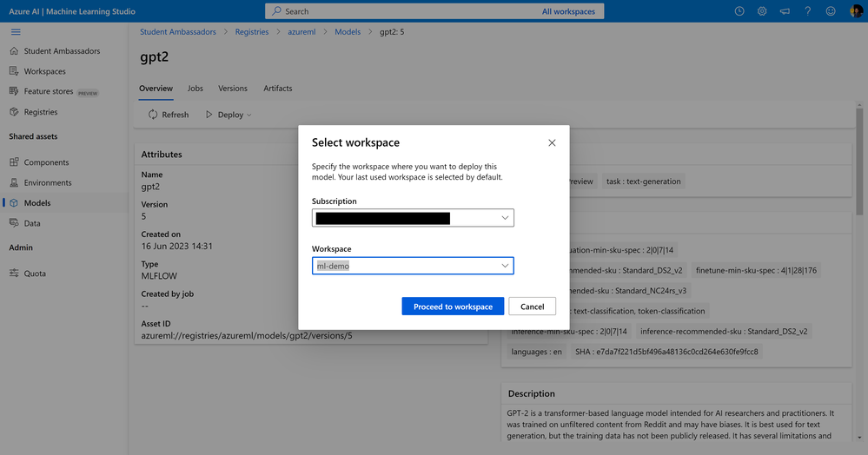Open the help question mark icon
This screenshot has width=868, height=455.
click(808, 11)
